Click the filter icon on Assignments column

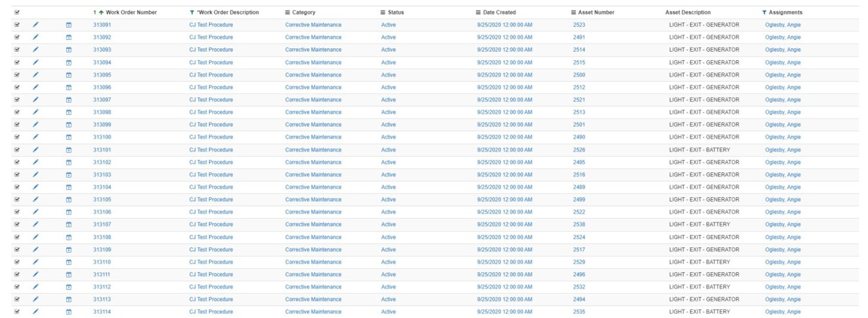point(764,13)
